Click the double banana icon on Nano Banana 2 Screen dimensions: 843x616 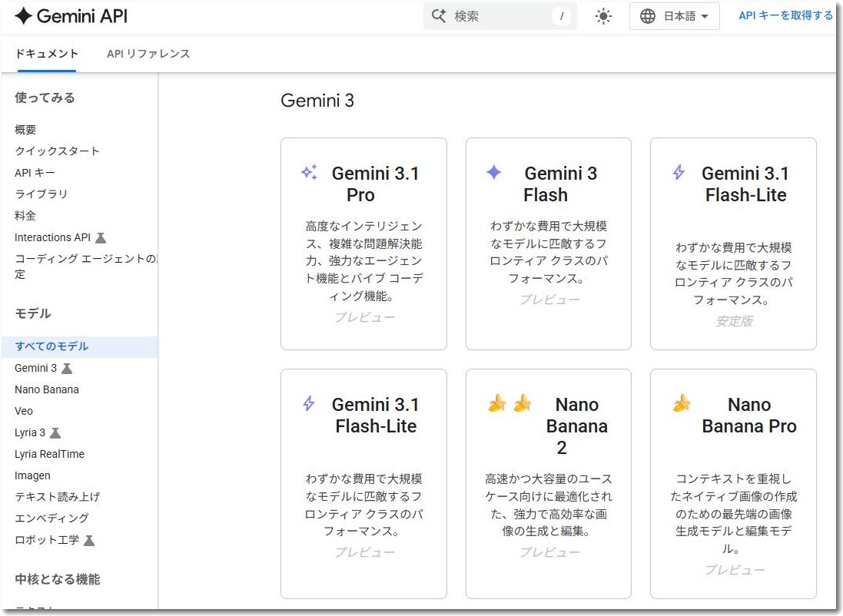point(509,403)
